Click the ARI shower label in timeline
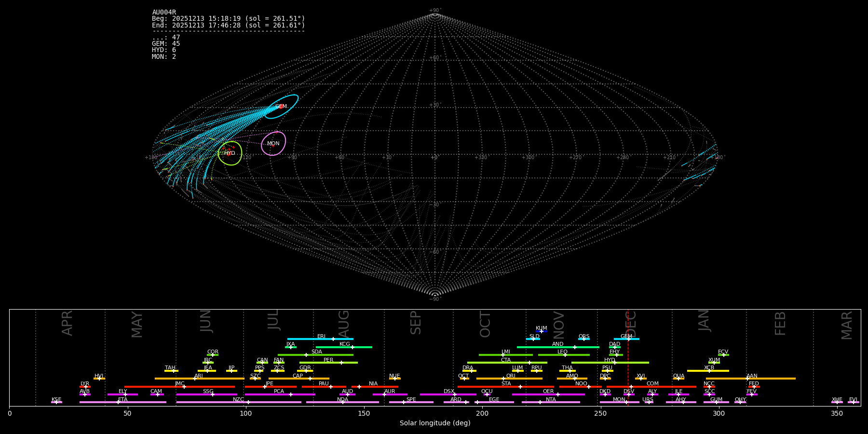 198,376
